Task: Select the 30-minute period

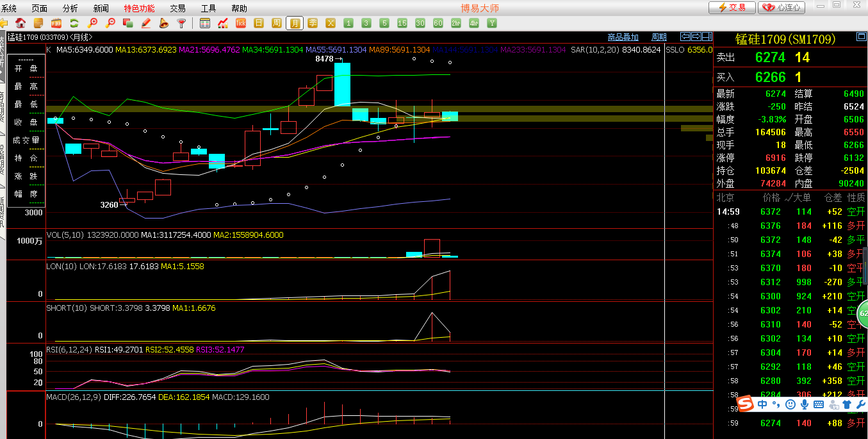Action: 420,23
